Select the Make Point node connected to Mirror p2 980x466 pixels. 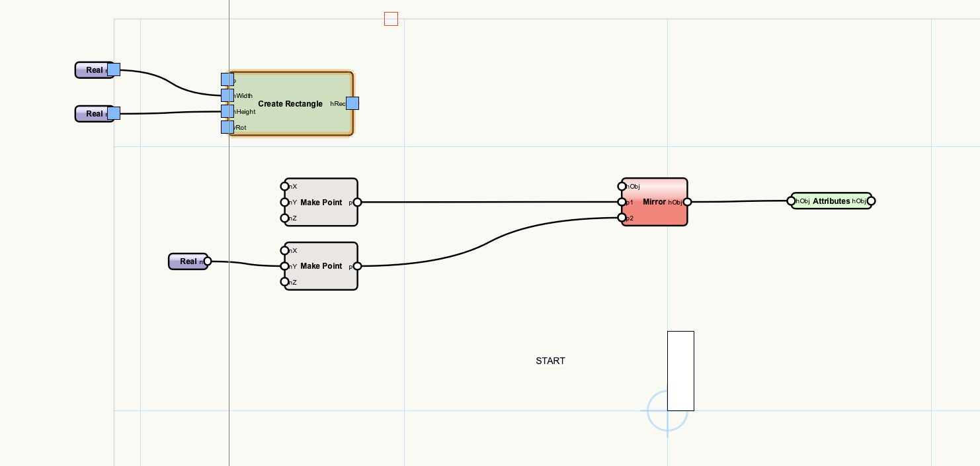click(321, 266)
